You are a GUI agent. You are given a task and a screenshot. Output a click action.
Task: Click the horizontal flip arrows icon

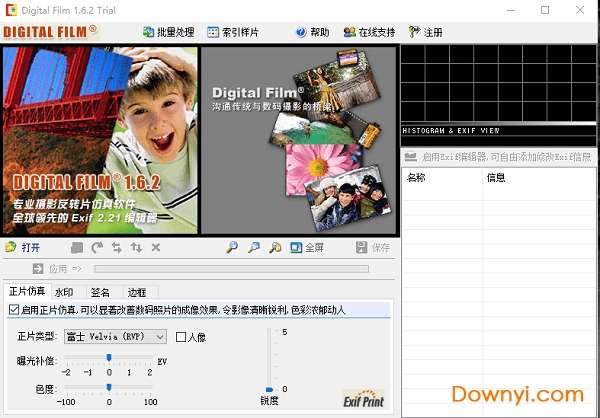pyautogui.click(x=117, y=248)
